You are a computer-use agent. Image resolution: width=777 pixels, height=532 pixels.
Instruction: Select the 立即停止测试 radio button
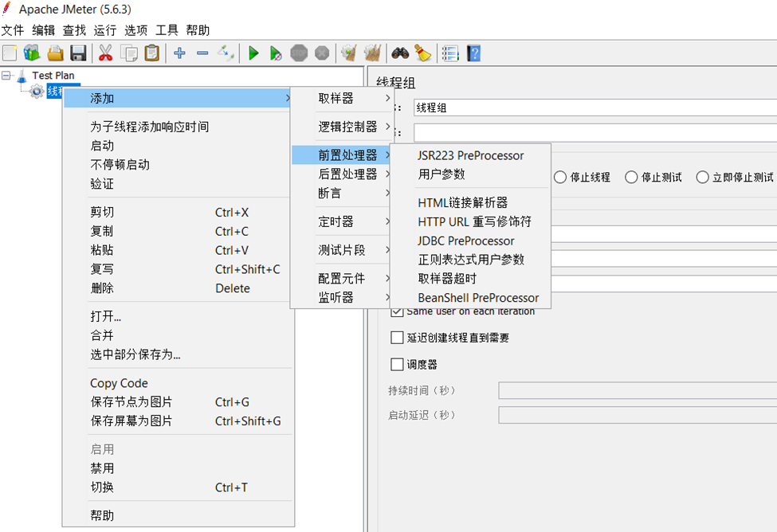(702, 177)
